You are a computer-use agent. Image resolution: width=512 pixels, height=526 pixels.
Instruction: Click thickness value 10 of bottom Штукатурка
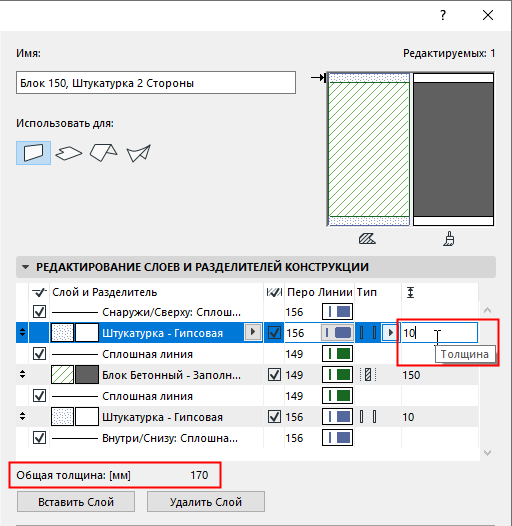click(x=408, y=417)
